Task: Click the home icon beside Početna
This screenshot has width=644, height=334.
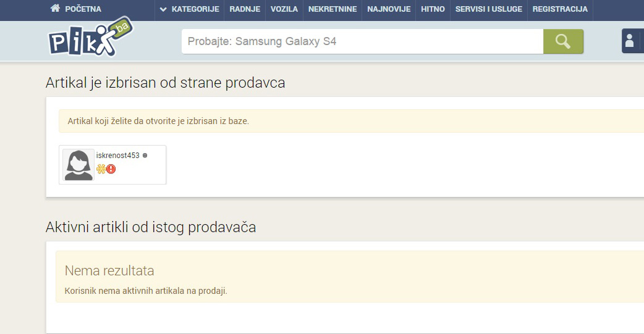Action: (x=55, y=9)
